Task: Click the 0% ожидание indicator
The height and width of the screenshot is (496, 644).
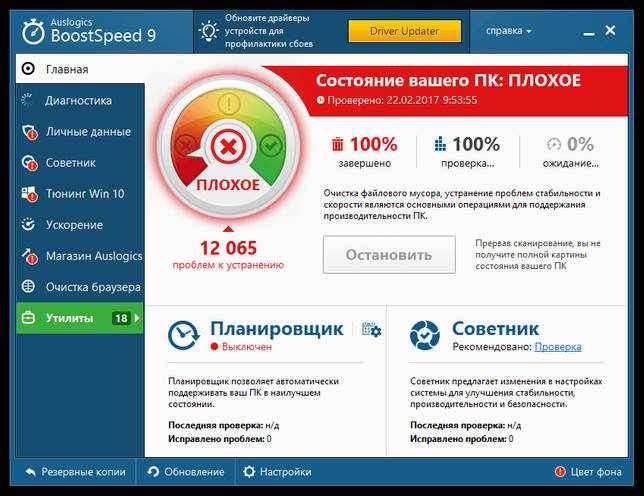Action: 571,152
